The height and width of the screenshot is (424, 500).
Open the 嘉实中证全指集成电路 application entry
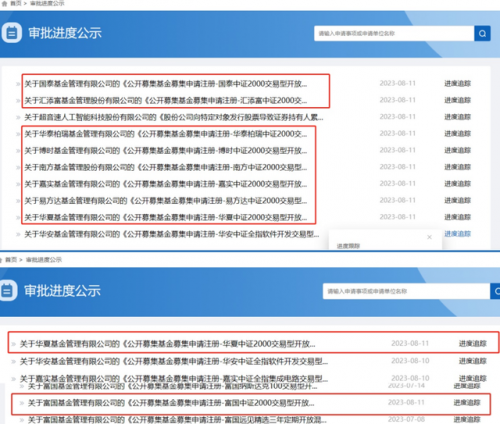point(174,378)
